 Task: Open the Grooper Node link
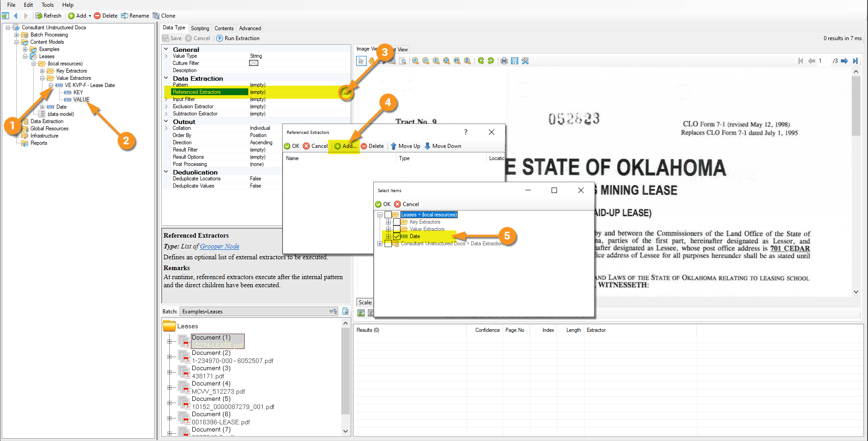pyautogui.click(x=219, y=246)
